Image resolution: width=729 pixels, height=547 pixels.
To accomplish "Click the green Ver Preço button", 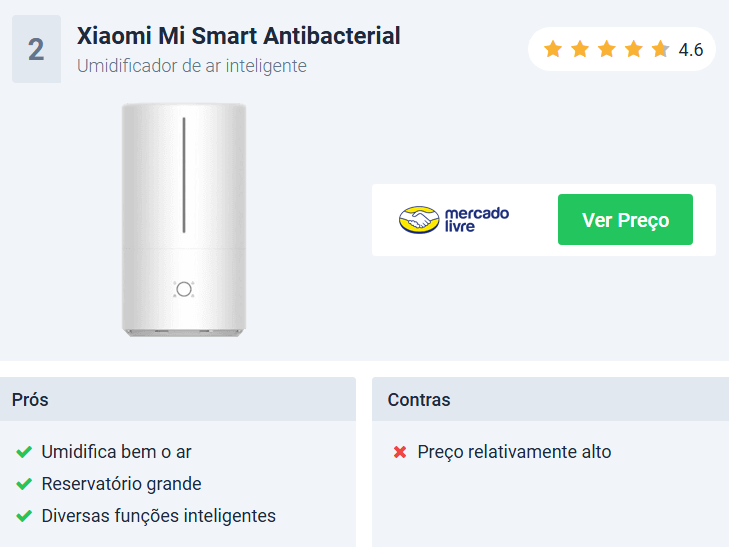I will click(x=625, y=220).
